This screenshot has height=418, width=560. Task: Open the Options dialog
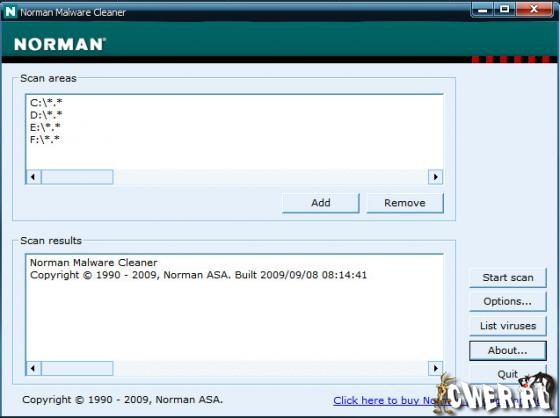pos(508,302)
